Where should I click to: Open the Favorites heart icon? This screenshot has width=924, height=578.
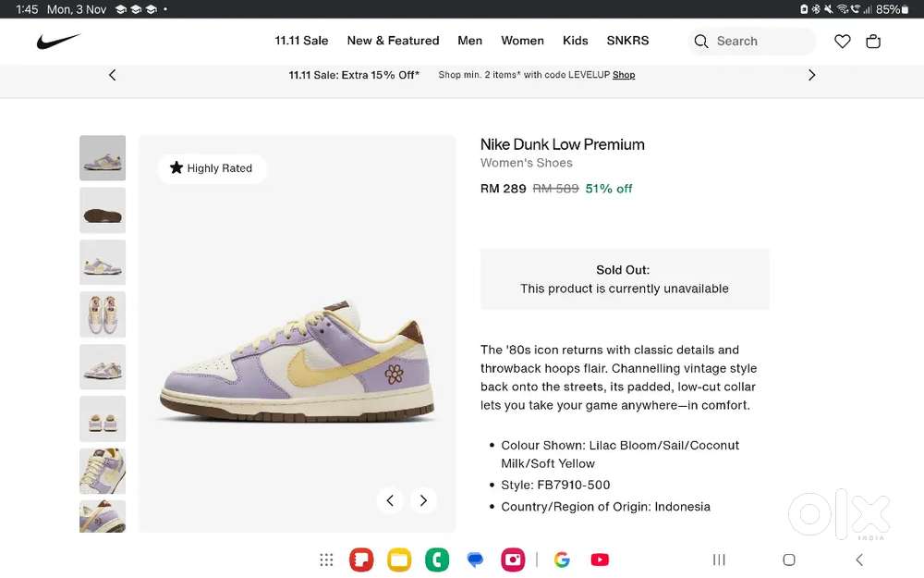(x=842, y=41)
